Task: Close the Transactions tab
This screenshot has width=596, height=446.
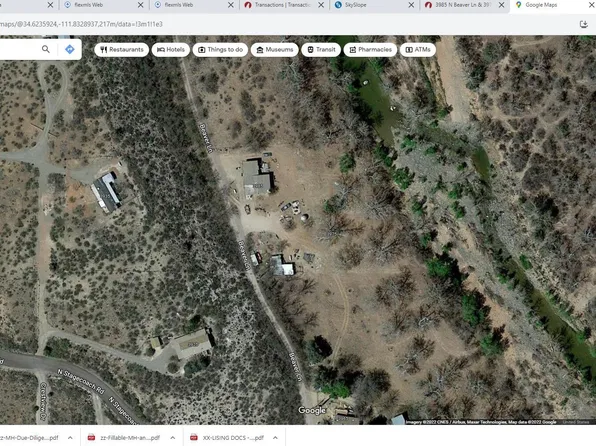Action: [321, 5]
